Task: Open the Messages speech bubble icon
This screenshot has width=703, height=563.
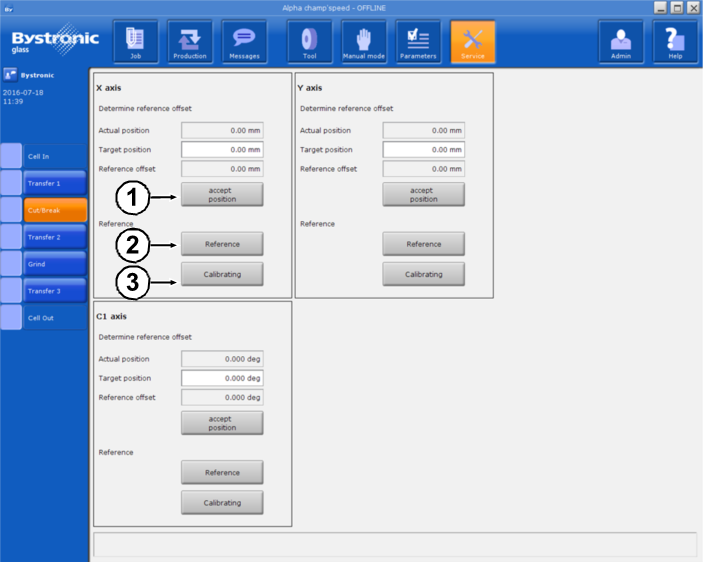Action: 244,41
